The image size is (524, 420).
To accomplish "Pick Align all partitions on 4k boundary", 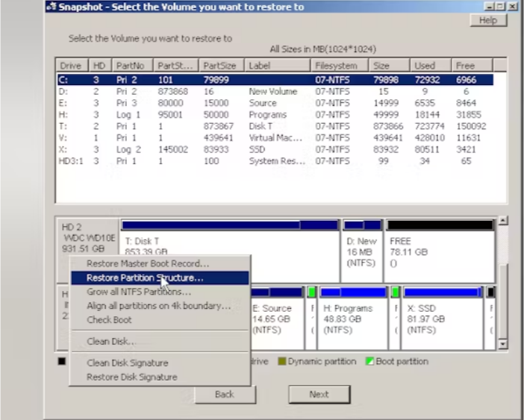I will (x=158, y=306).
